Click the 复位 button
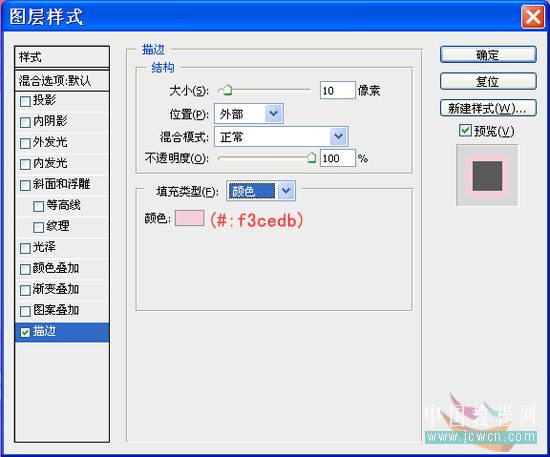550x457 pixels. tap(488, 81)
